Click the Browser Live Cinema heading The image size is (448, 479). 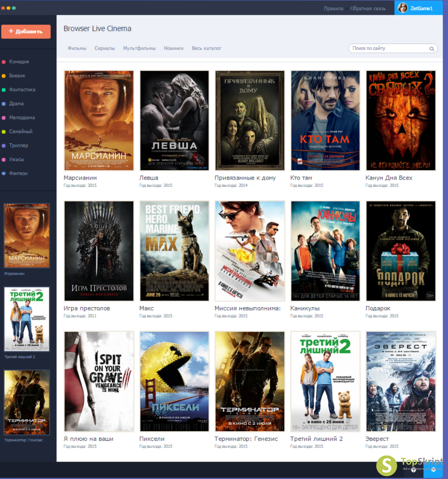97,29
